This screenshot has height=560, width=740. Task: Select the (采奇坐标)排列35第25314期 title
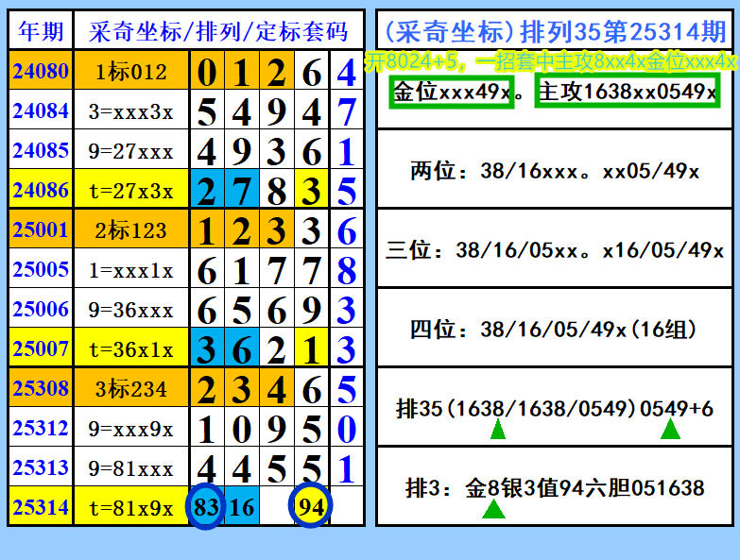555,31
